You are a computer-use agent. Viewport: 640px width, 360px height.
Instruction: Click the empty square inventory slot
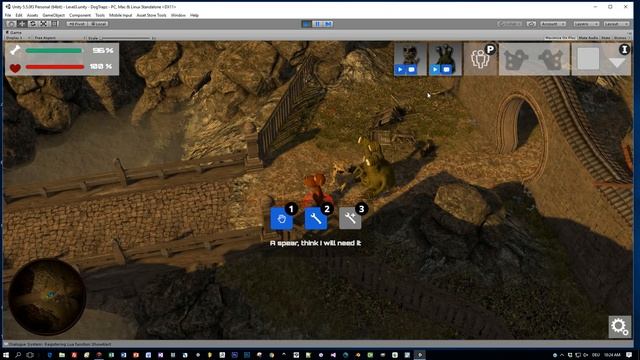pyautogui.click(x=588, y=59)
